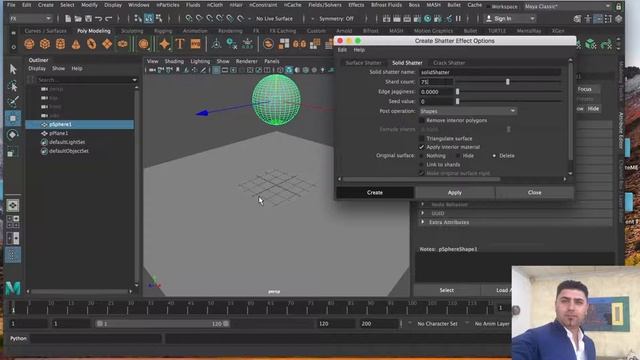Viewport: 640px width, 360px height.
Task: Select defaultObjectSet in the Outliner
Action: point(69,151)
